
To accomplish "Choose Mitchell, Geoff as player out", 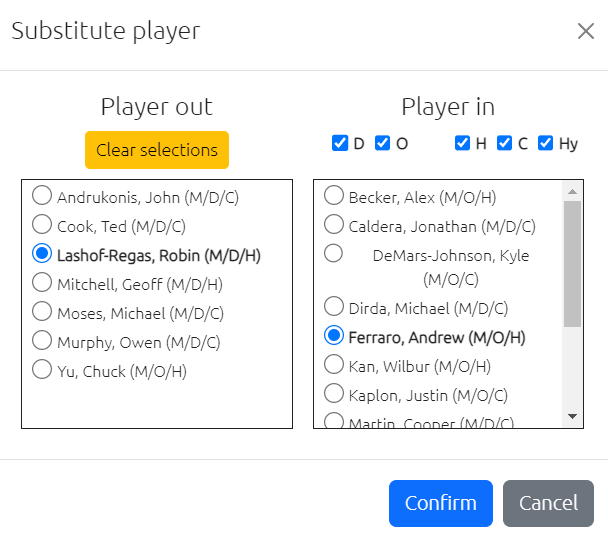I will (42, 282).
